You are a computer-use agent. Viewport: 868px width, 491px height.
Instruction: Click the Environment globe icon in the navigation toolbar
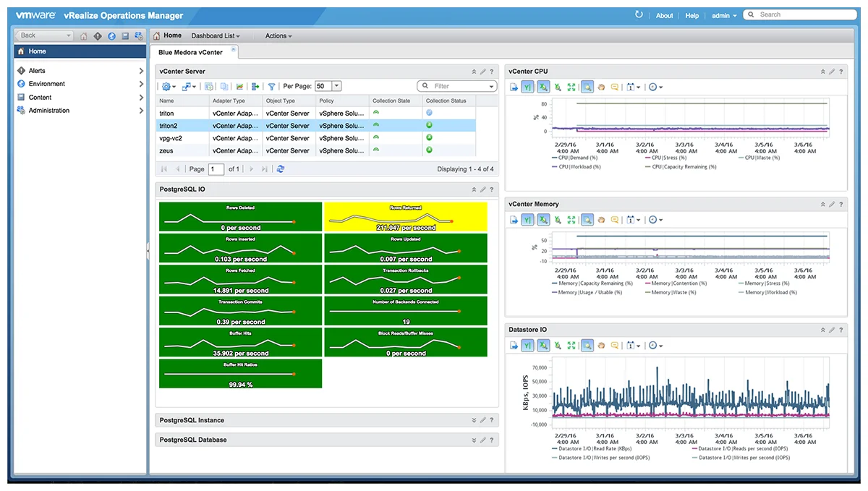[111, 35]
